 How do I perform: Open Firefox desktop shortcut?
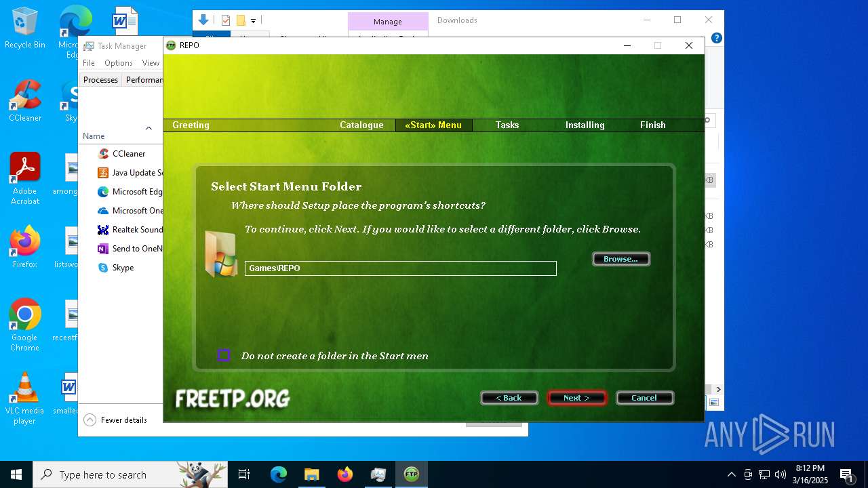pos(25,247)
